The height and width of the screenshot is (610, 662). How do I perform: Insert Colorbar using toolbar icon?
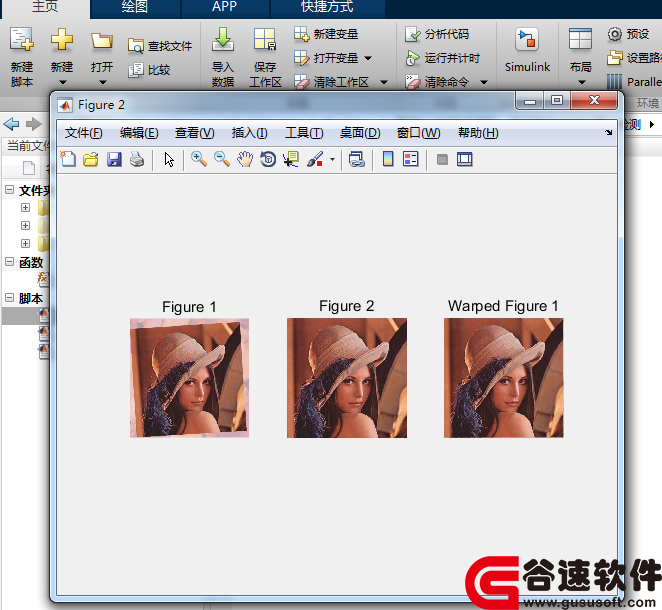[388, 159]
